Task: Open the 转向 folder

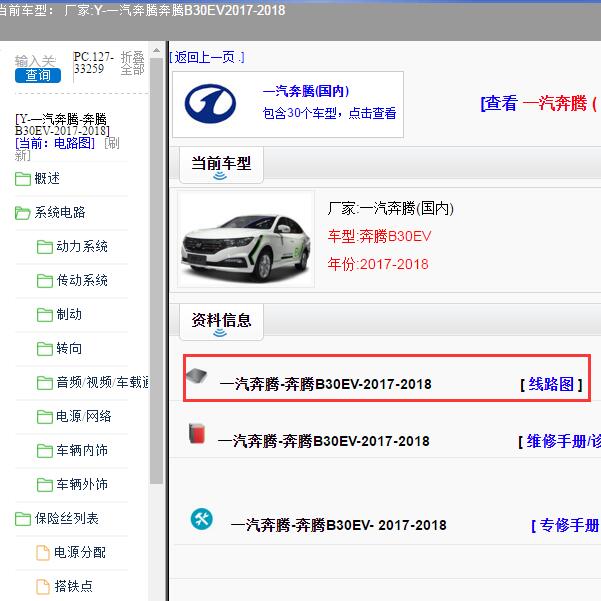Action: click(x=69, y=348)
